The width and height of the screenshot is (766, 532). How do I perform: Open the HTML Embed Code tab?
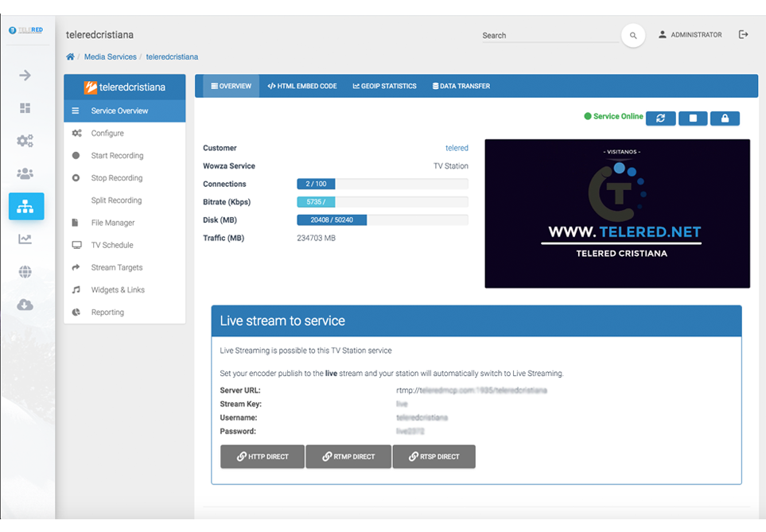tap(302, 86)
